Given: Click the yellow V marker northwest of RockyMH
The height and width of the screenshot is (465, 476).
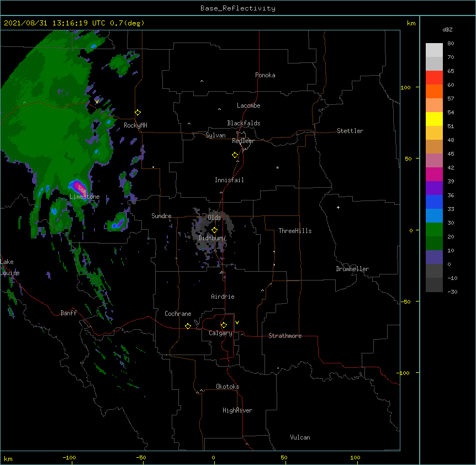Looking at the screenshot, I should 97,102.
